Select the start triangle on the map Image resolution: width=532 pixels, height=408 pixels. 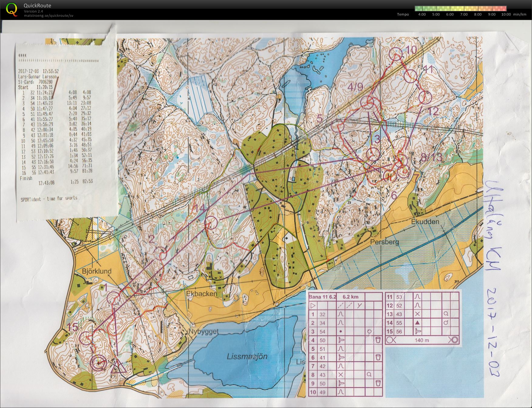tap(118, 366)
